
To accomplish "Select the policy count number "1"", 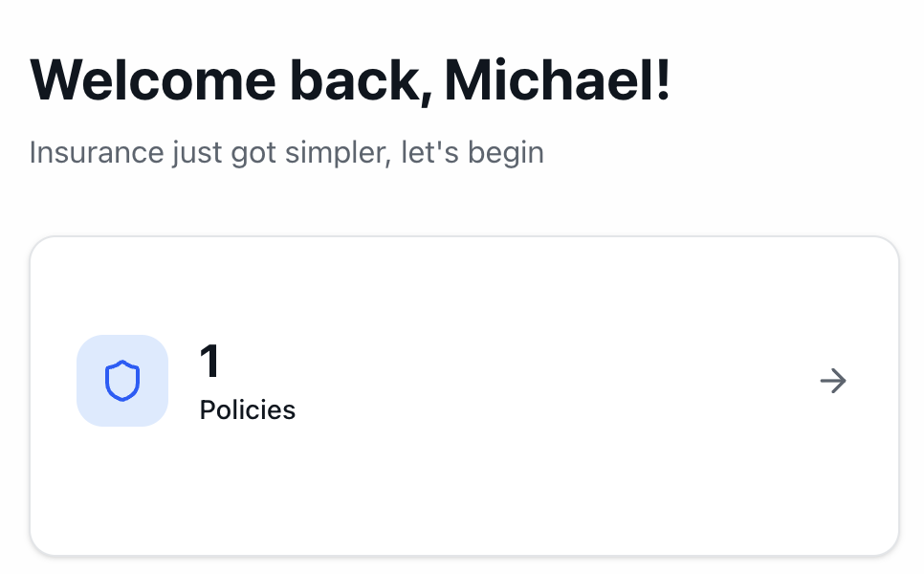I will click(209, 363).
